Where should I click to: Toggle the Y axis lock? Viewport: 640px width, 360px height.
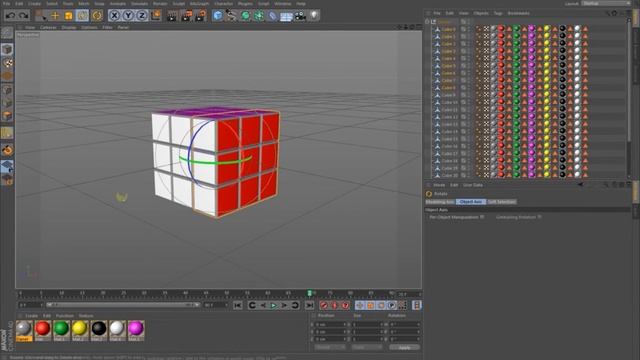pos(128,16)
